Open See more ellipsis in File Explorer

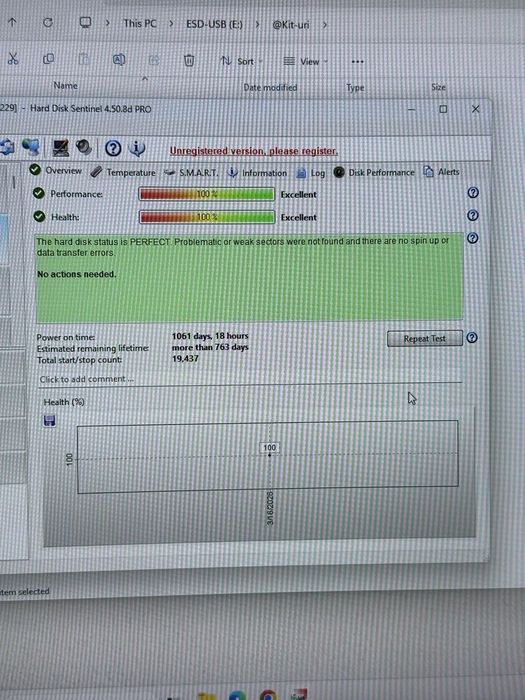pos(357,62)
